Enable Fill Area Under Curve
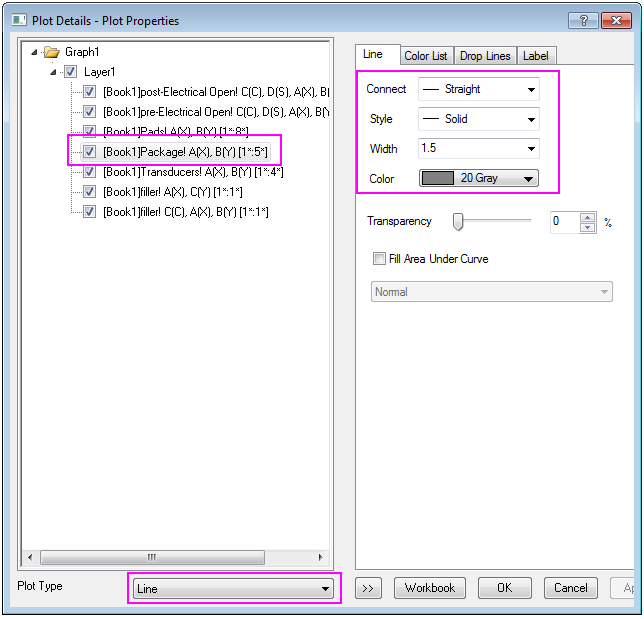644x619 pixels. pos(379,259)
